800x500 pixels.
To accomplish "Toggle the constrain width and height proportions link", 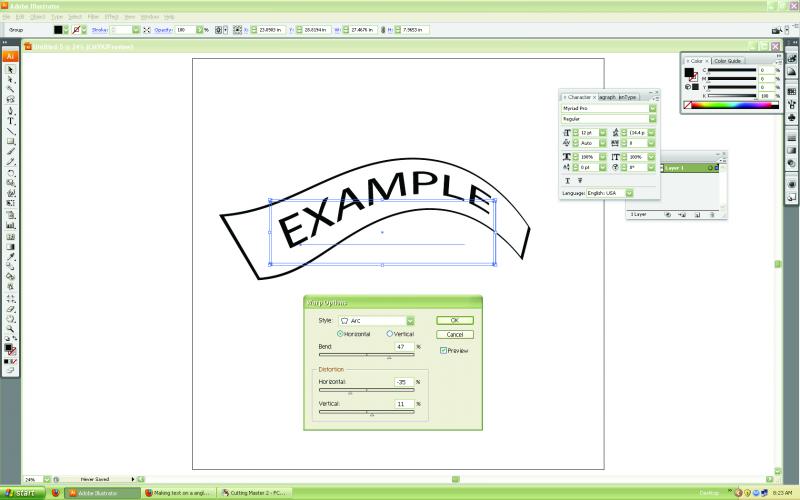I will [x=383, y=30].
